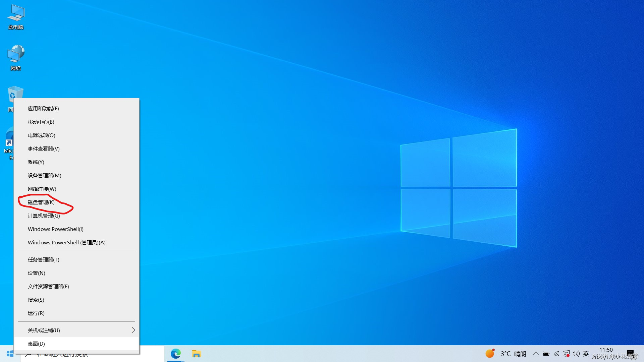Open 计算机管理(G) menu item

coord(44,216)
